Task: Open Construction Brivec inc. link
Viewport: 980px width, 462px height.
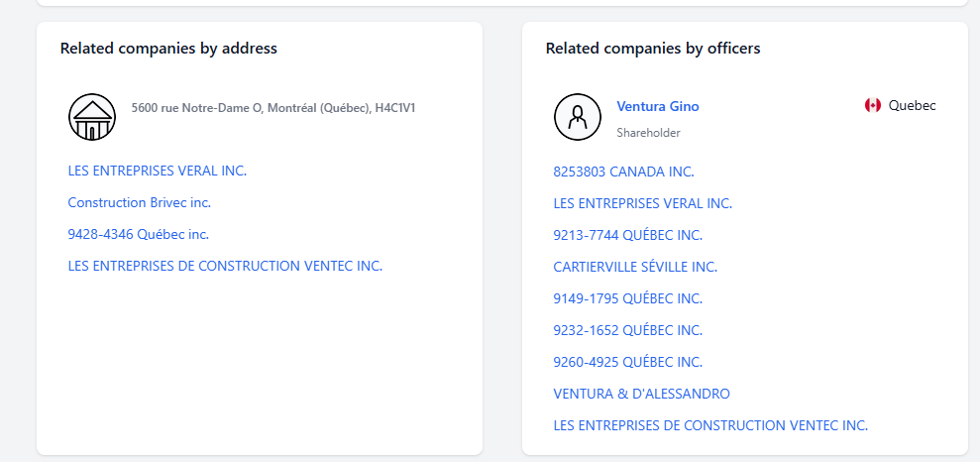Action: click(x=140, y=202)
